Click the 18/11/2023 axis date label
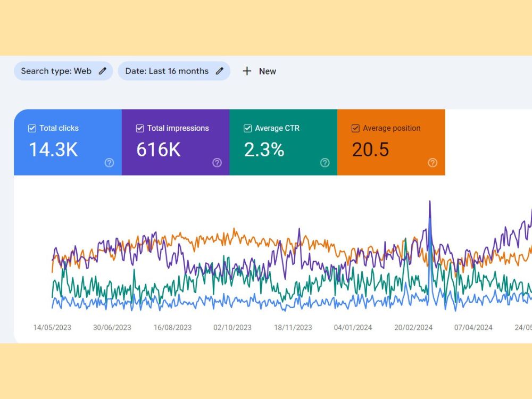 click(x=293, y=327)
